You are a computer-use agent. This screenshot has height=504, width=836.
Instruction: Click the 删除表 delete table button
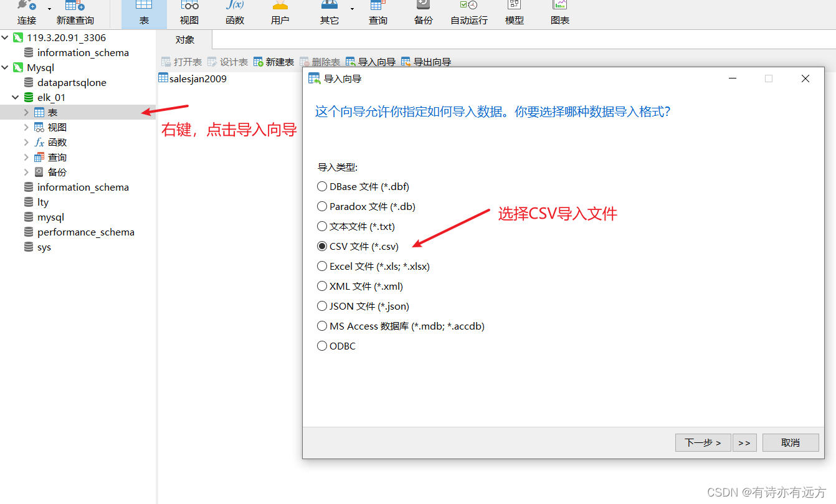(x=320, y=62)
